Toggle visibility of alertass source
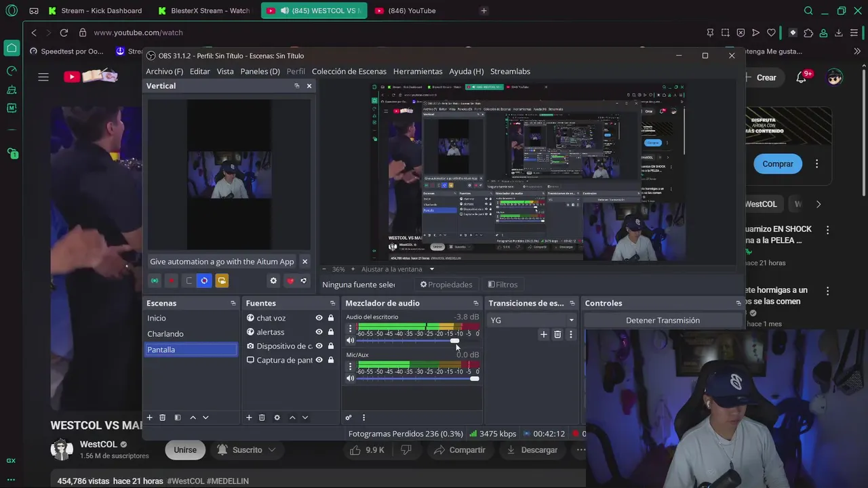The width and height of the screenshot is (868, 488). pyautogui.click(x=319, y=332)
